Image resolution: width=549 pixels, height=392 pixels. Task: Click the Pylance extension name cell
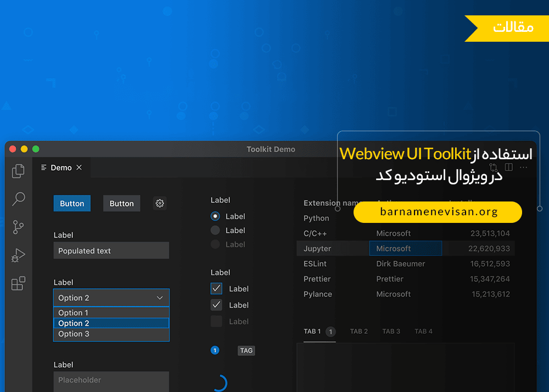point(317,294)
